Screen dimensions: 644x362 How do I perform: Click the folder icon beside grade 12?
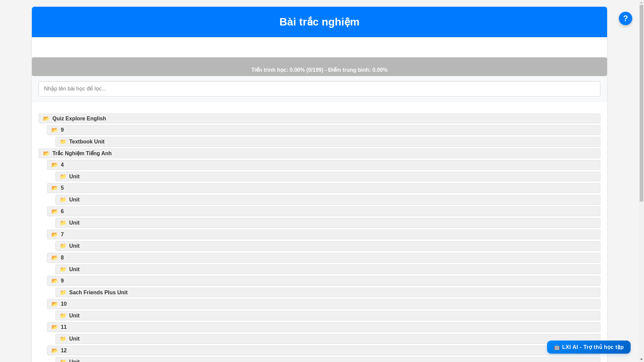(55, 351)
